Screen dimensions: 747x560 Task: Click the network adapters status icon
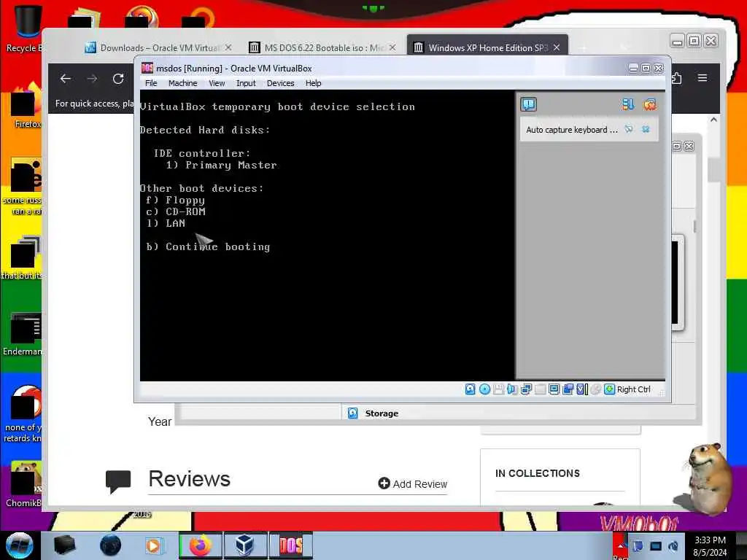[526, 389]
